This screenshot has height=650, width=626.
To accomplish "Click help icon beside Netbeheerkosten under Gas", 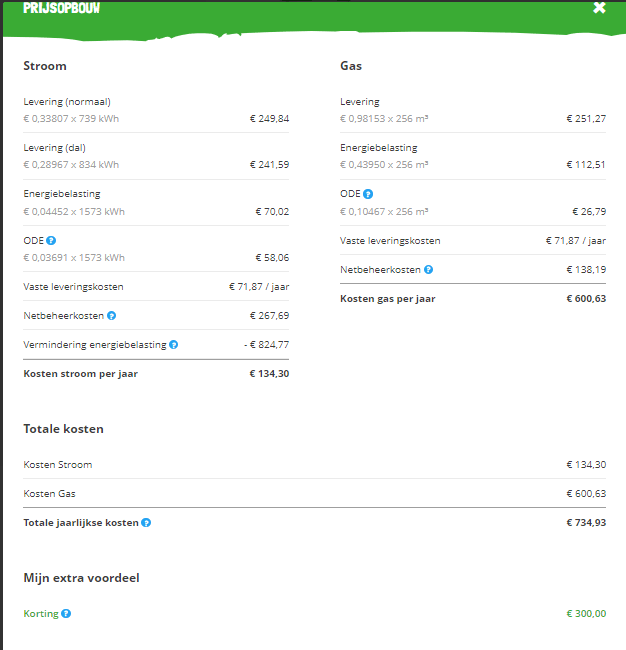I will [429, 269].
